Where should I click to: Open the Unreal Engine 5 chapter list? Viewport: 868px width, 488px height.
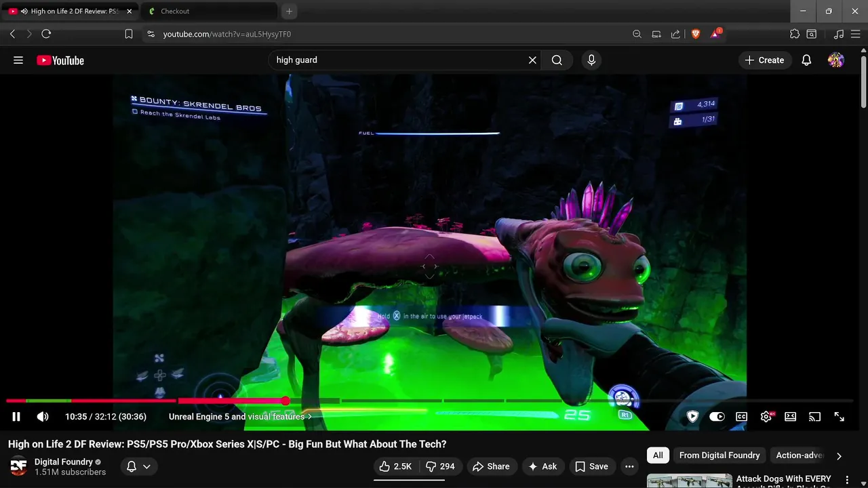[x=240, y=417]
